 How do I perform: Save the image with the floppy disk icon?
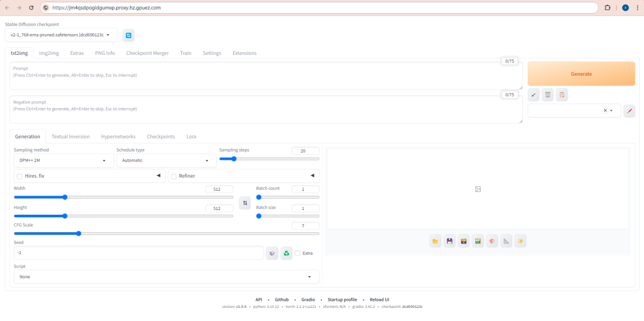point(450,241)
